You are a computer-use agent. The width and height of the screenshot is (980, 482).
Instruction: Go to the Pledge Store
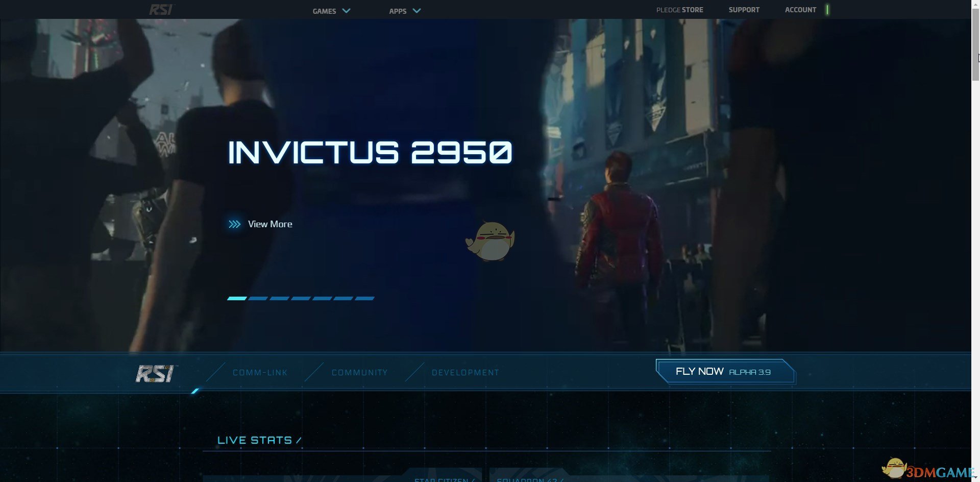pyautogui.click(x=679, y=10)
